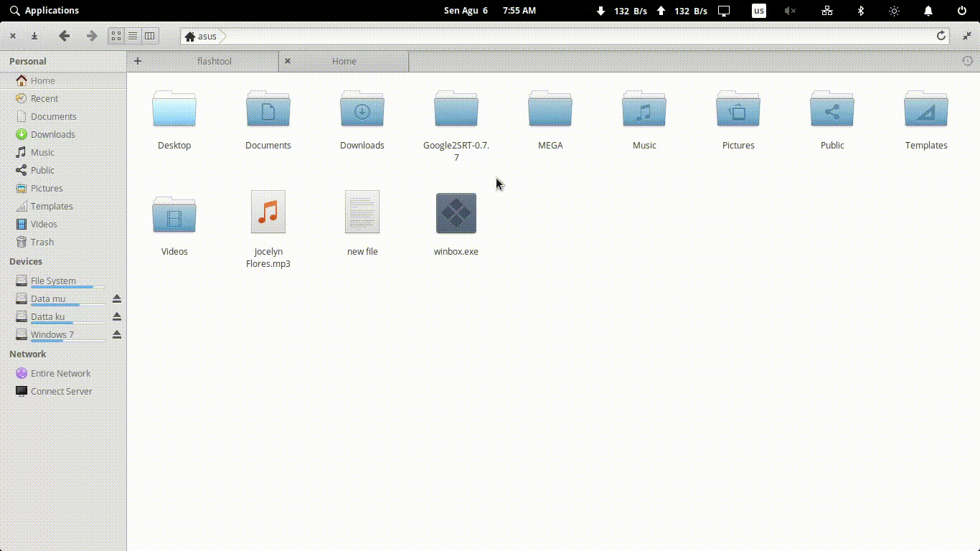Switch to the flashtool tab
Screen dimensions: 980x551
215,61
